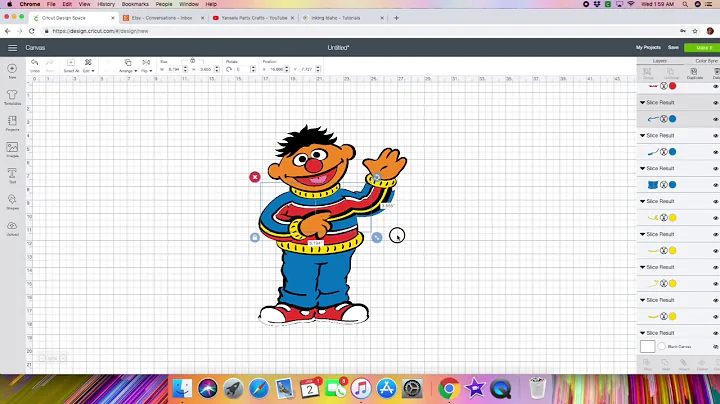
Task: Click the Weld tool at panel bottom
Action: click(665, 365)
